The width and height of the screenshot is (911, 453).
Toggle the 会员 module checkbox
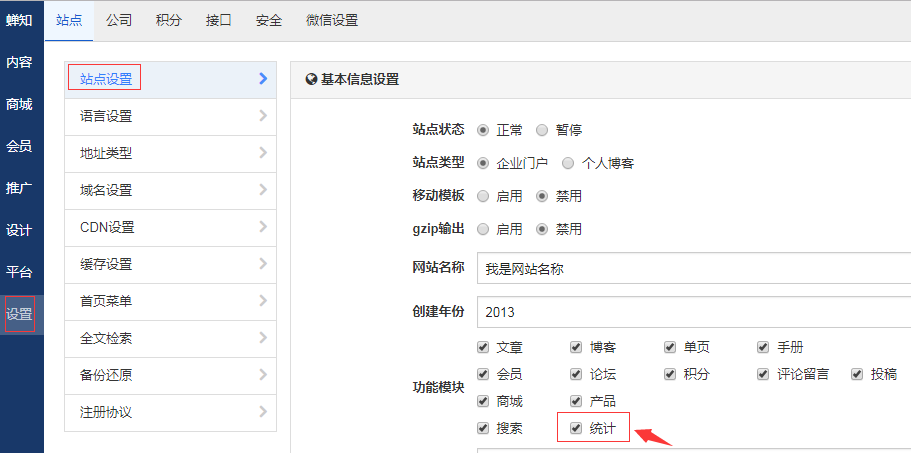click(x=483, y=374)
